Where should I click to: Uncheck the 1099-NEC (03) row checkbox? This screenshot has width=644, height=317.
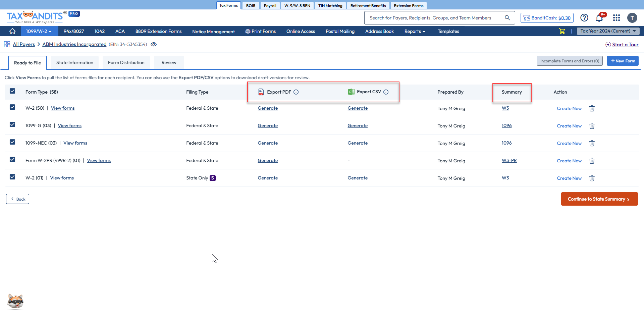(12, 142)
